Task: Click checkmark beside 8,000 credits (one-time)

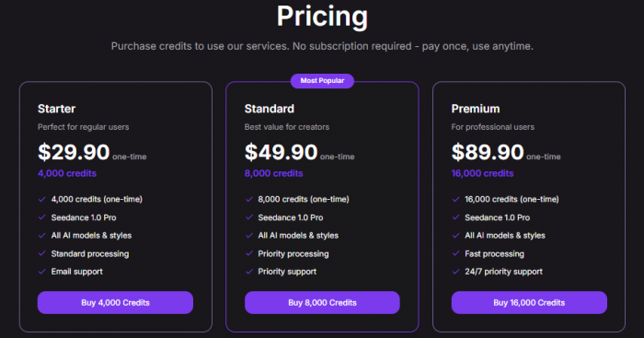Action: [249, 200]
